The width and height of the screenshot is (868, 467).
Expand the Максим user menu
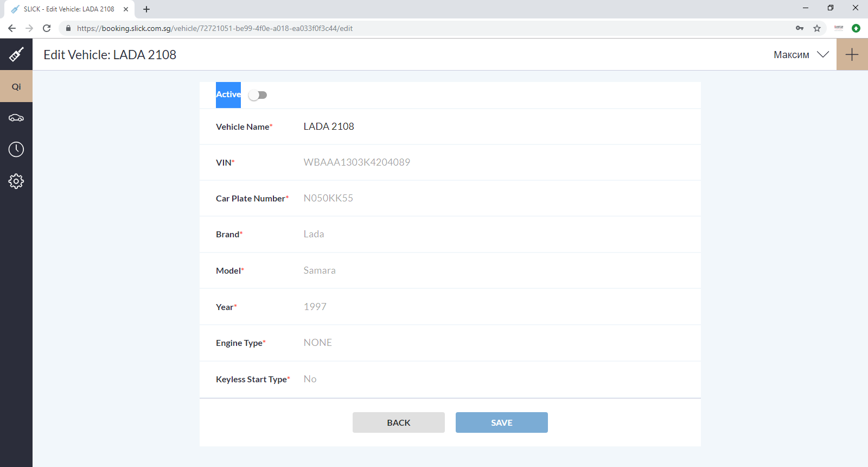[801, 54]
